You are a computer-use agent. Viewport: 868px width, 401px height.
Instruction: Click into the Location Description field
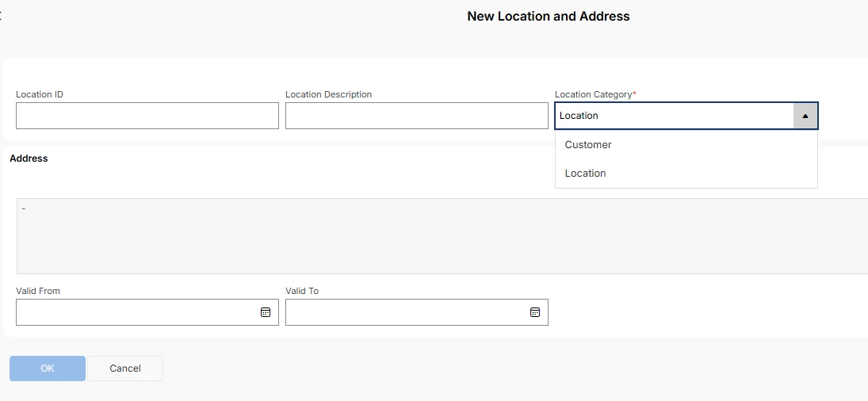tap(417, 116)
